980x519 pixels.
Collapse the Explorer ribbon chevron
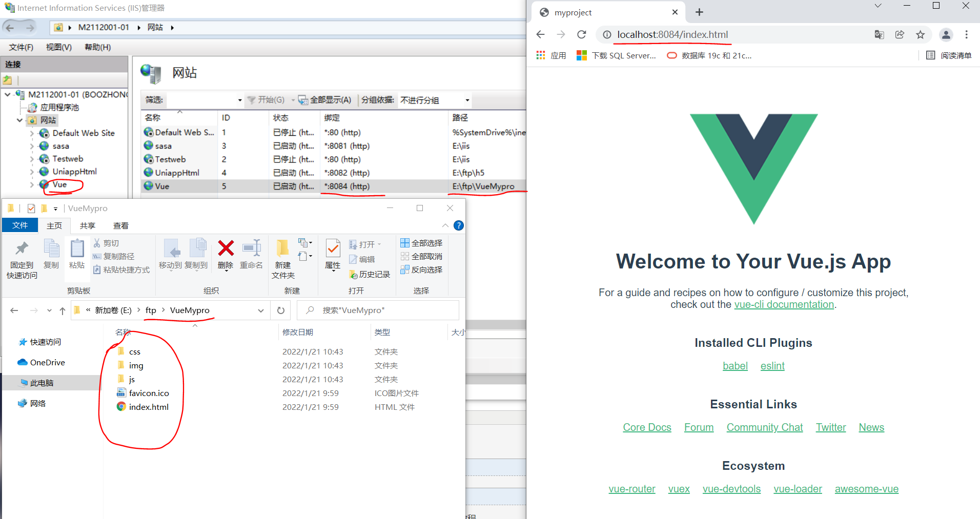445,225
